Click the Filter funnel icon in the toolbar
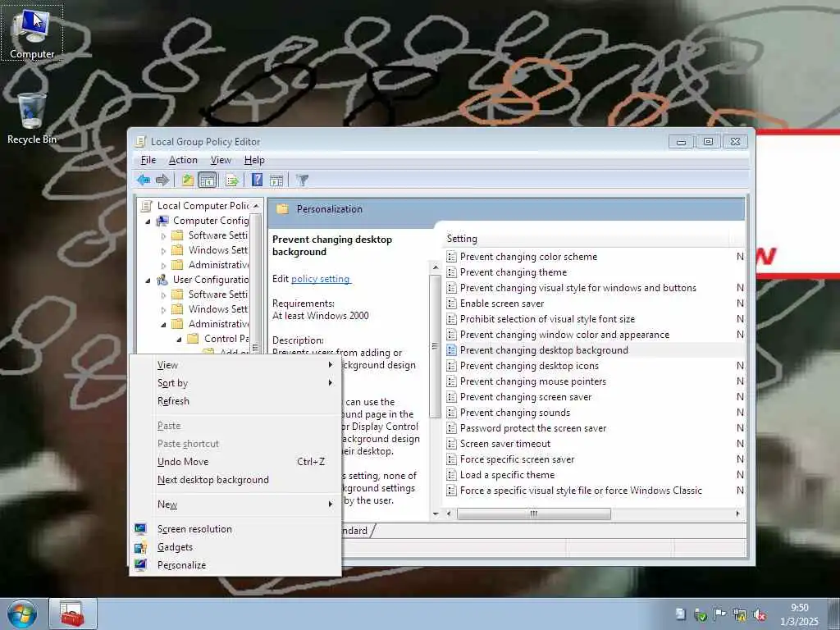840x630 pixels. (302, 180)
